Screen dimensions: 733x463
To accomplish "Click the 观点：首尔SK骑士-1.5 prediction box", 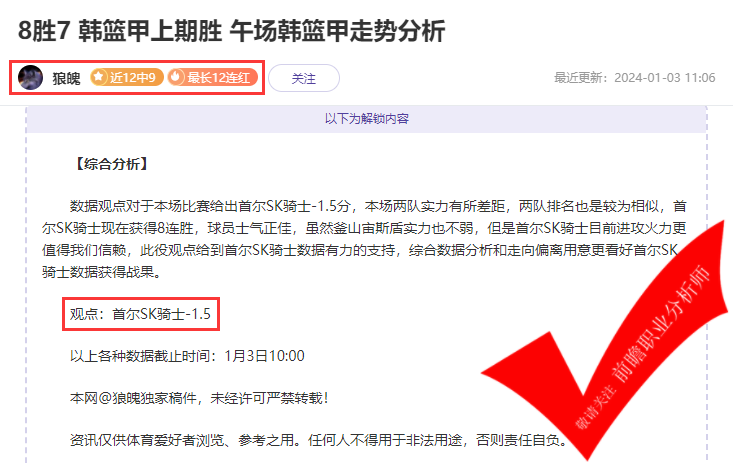I will point(141,314).
